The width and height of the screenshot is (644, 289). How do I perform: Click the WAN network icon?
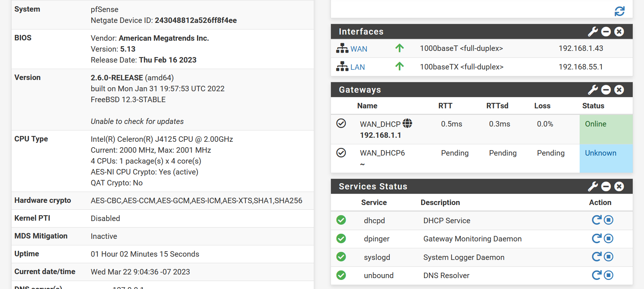click(x=342, y=48)
